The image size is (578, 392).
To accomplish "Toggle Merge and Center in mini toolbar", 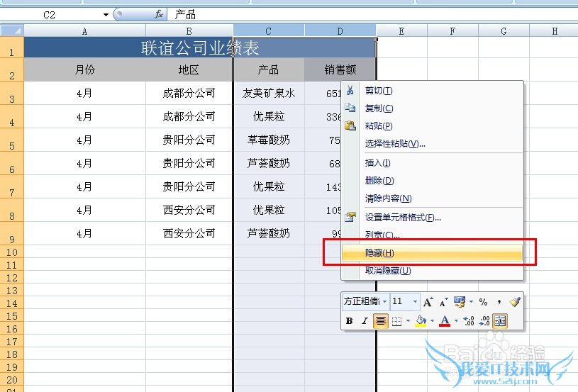I will (501, 321).
